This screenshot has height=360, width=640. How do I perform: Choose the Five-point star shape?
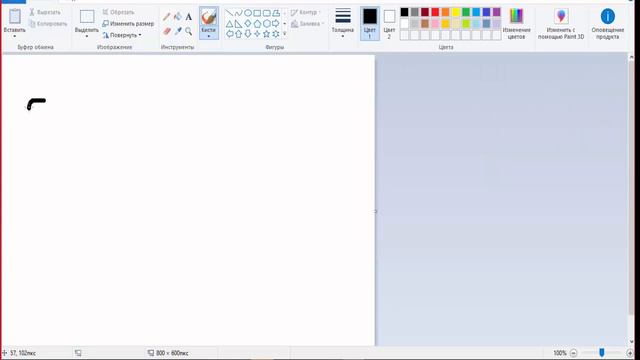point(267,34)
